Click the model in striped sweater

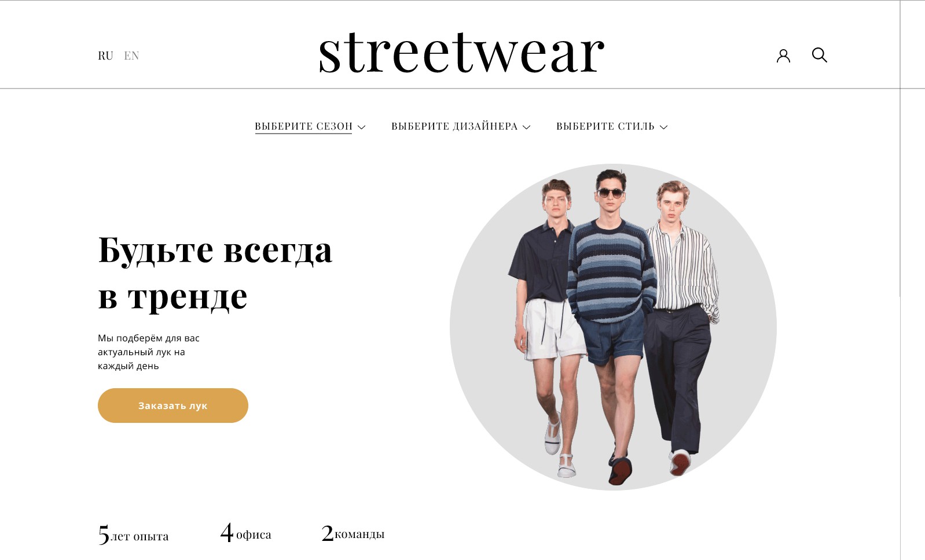[612, 324]
